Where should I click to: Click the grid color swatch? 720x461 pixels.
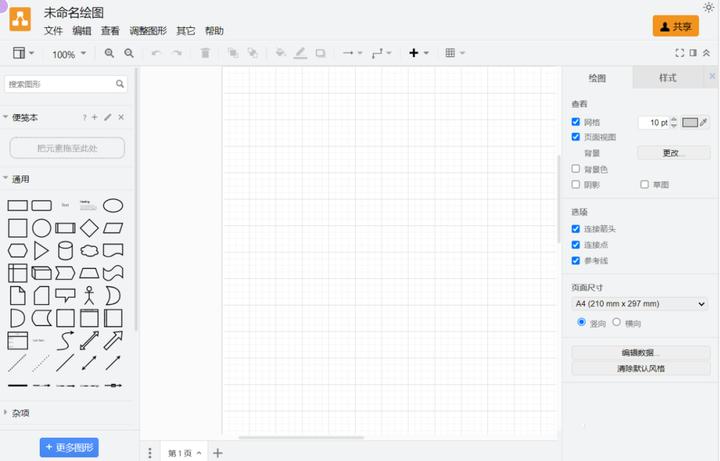pos(690,122)
